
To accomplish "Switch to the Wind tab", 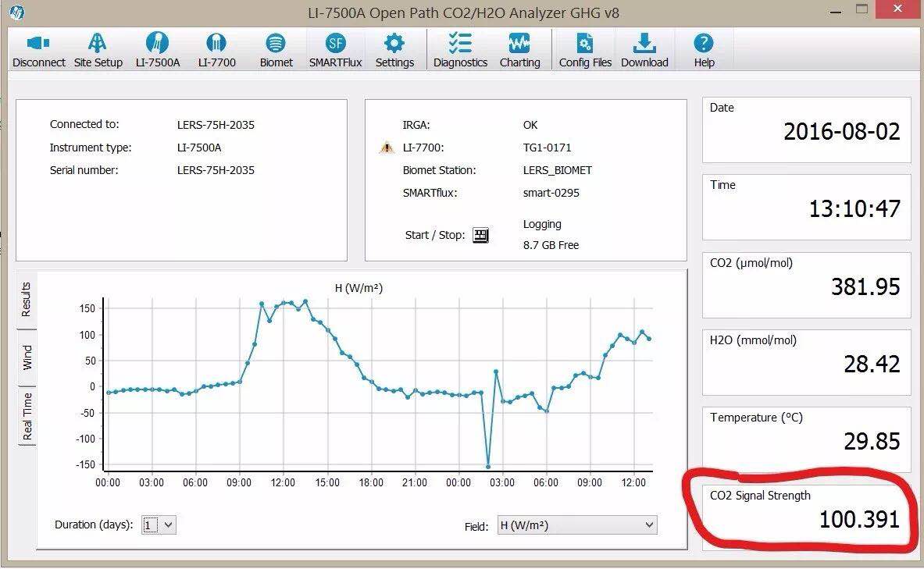I will tap(27, 357).
